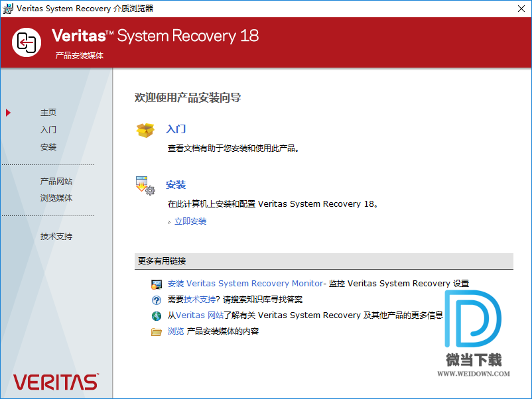Click the Veritas 网站 hyperlink

coord(200,315)
